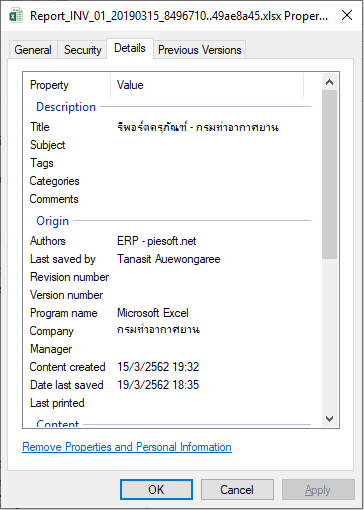364x510 pixels.
Task: Close the Properties dialog window
Action: [x=347, y=15]
